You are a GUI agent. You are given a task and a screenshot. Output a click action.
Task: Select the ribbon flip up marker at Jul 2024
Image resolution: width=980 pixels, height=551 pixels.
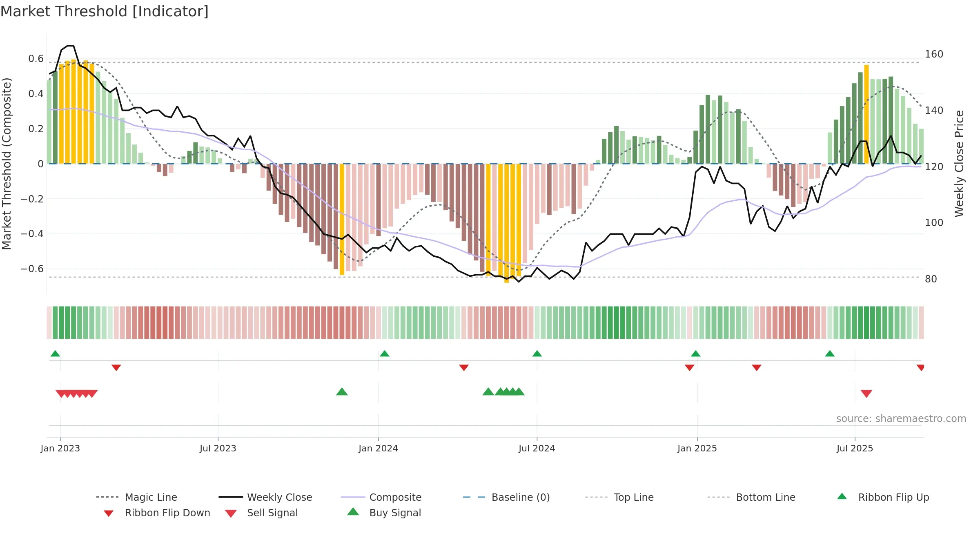(537, 353)
